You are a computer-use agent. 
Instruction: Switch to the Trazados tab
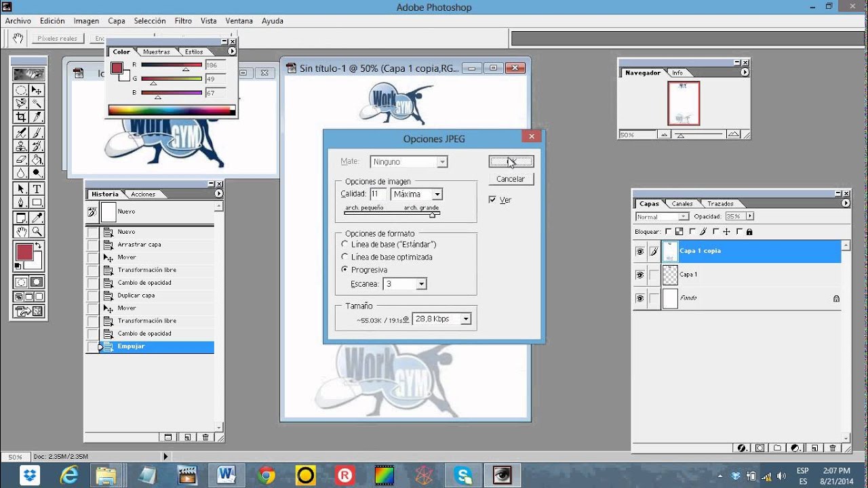click(x=720, y=203)
